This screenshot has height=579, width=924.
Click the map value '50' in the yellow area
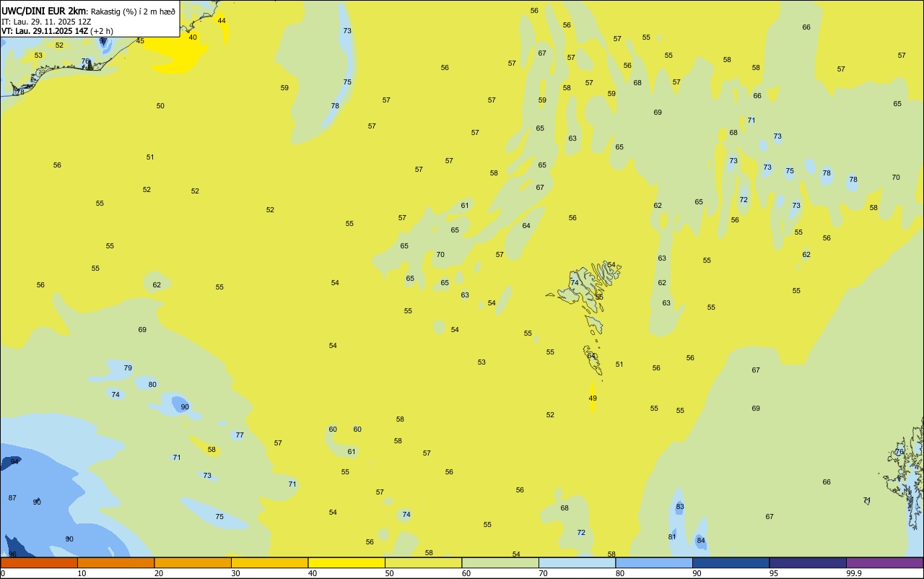coord(160,106)
